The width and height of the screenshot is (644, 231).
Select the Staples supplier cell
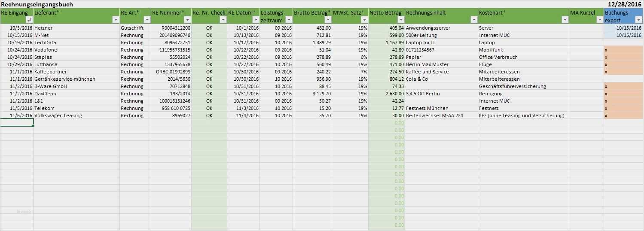click(76, 57)
